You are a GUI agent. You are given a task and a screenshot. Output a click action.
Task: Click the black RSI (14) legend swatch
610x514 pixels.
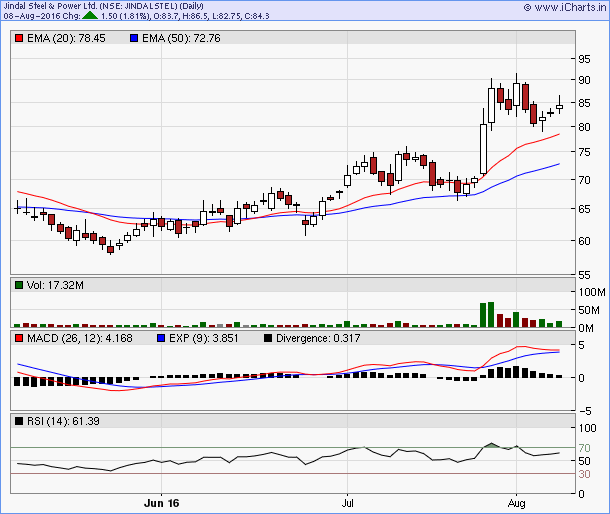point(19,421)
